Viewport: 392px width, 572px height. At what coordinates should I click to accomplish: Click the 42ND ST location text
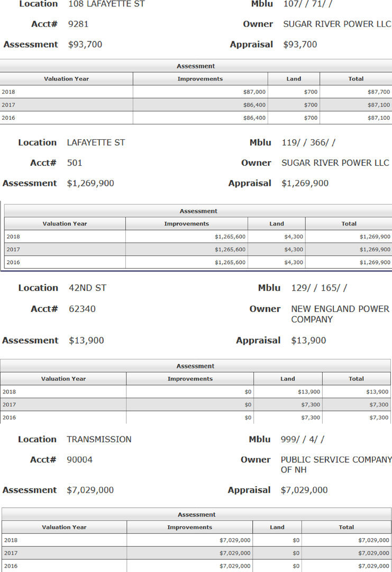tap(87, 288)
